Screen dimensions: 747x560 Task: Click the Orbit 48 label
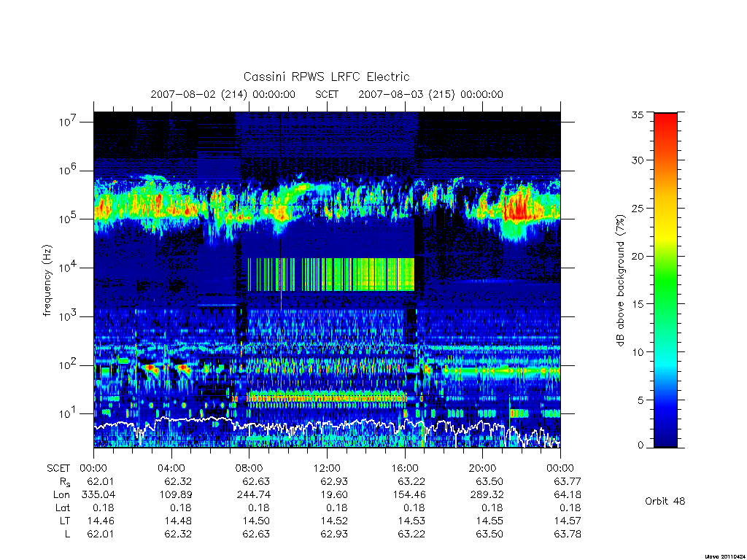[665, 501]
